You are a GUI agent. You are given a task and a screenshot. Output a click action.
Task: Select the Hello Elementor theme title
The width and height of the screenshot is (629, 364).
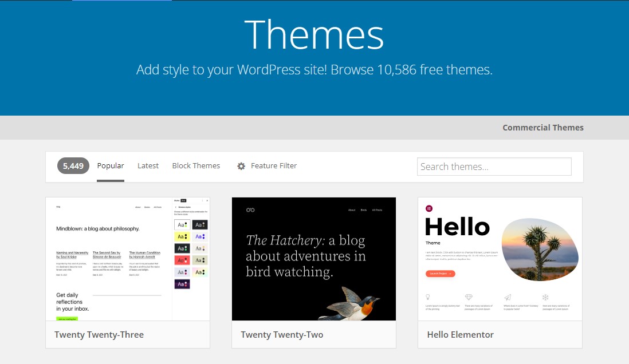click(x=460, y=335)
